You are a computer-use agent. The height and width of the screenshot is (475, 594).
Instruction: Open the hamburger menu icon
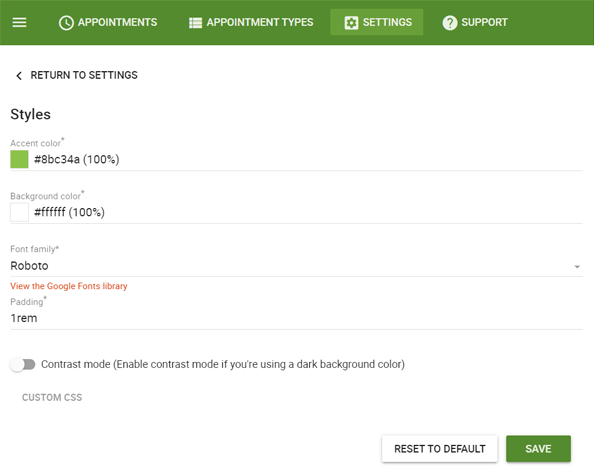point(19,22)
